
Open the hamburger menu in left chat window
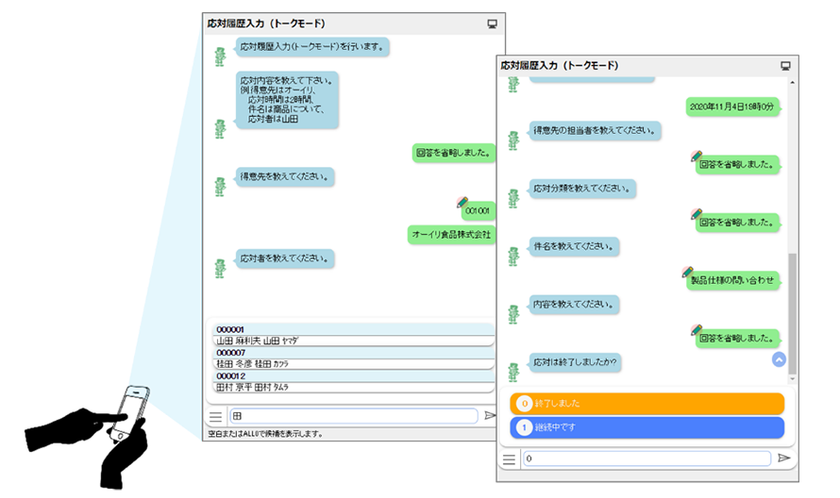[x=216, y=417]
